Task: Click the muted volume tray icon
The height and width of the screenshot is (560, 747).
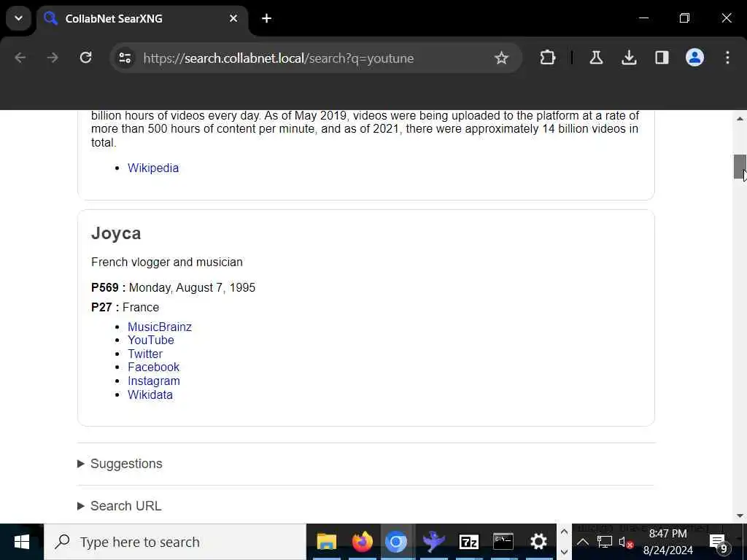Action: (x=625, y=542)
